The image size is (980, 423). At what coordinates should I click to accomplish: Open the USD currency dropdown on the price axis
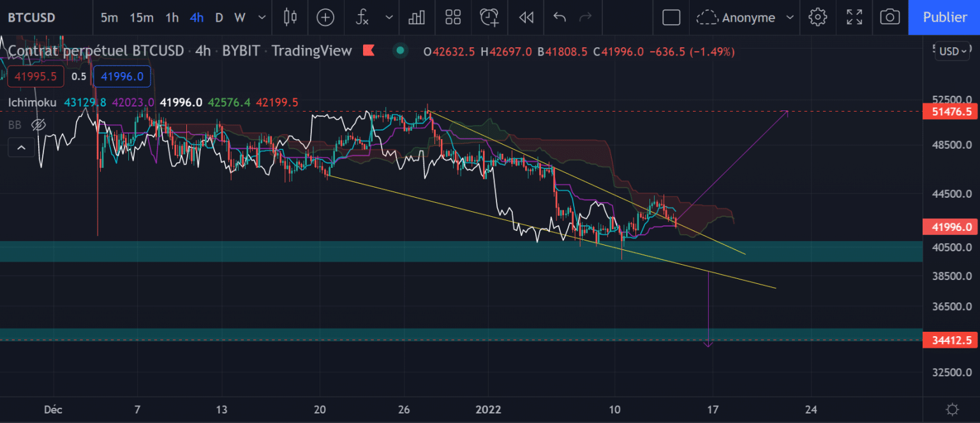[x=953, y=51]
